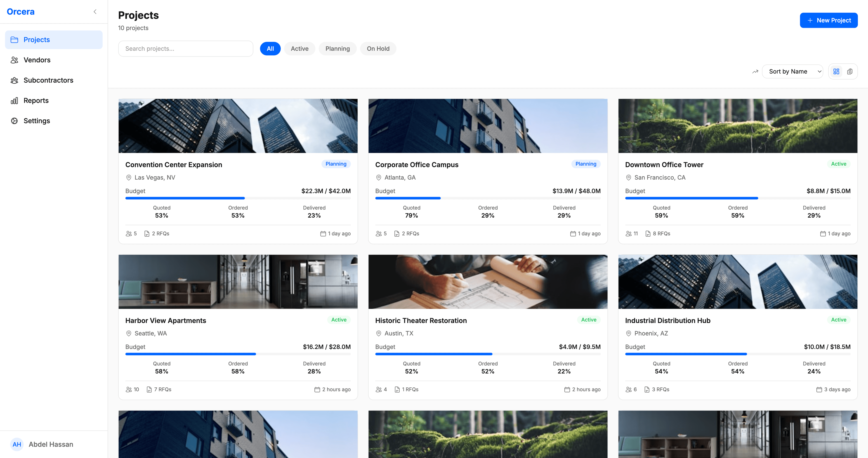Image resolution: width=868 pixels, height=458 pixels.
Task: Select the Subcontractors people icon
Action: (14, 80)
